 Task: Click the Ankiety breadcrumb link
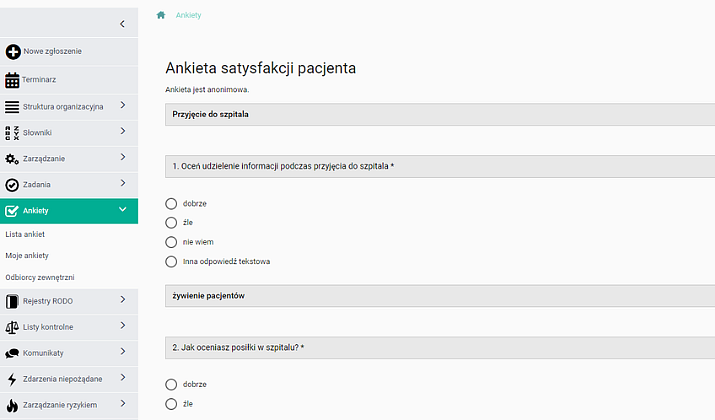click(x=189, y=15)
